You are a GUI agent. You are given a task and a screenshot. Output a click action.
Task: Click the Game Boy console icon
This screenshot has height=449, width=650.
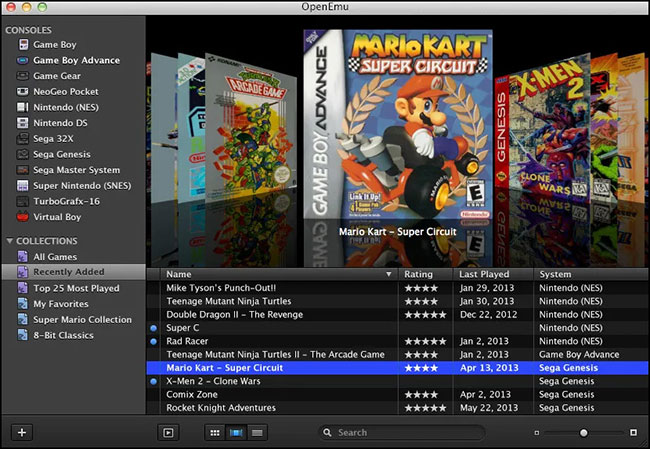(24, 44)
